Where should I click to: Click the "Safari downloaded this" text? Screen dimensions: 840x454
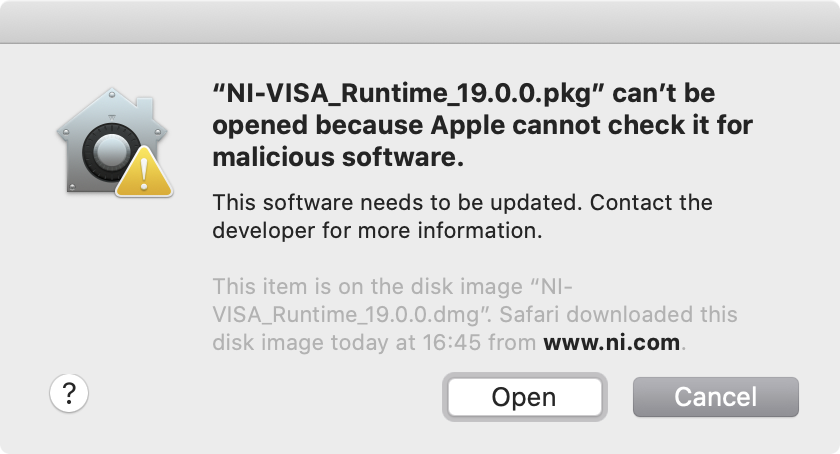[618, 314]
